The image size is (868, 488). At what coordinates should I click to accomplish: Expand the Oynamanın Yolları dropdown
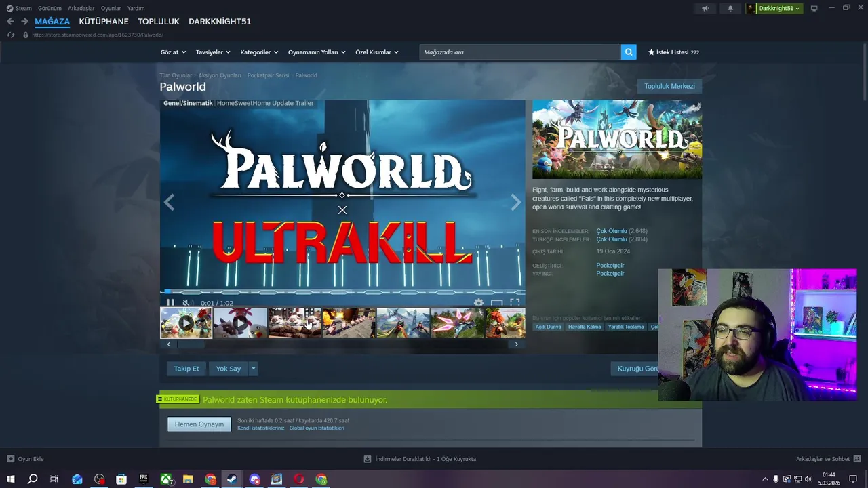(x=317, y=52)
